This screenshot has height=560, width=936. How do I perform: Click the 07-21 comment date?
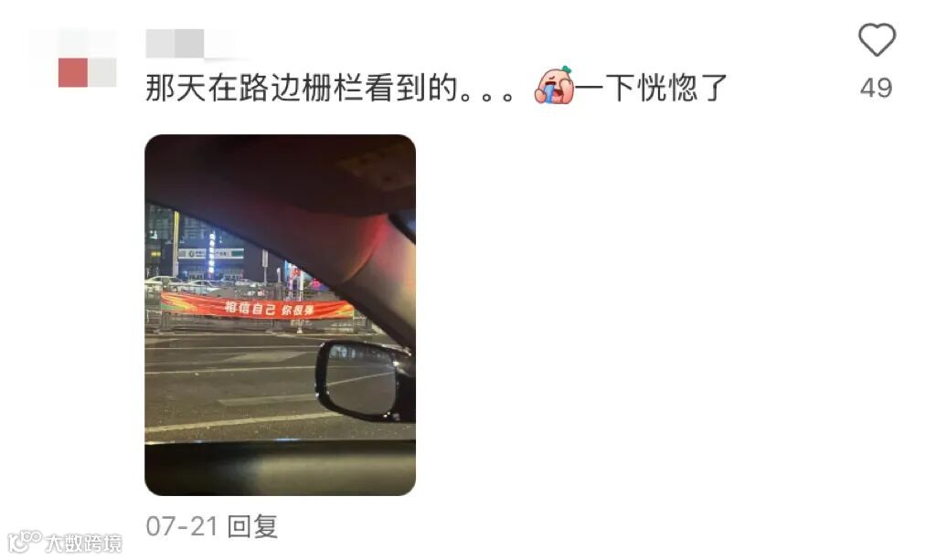click(x=182, y=526)
